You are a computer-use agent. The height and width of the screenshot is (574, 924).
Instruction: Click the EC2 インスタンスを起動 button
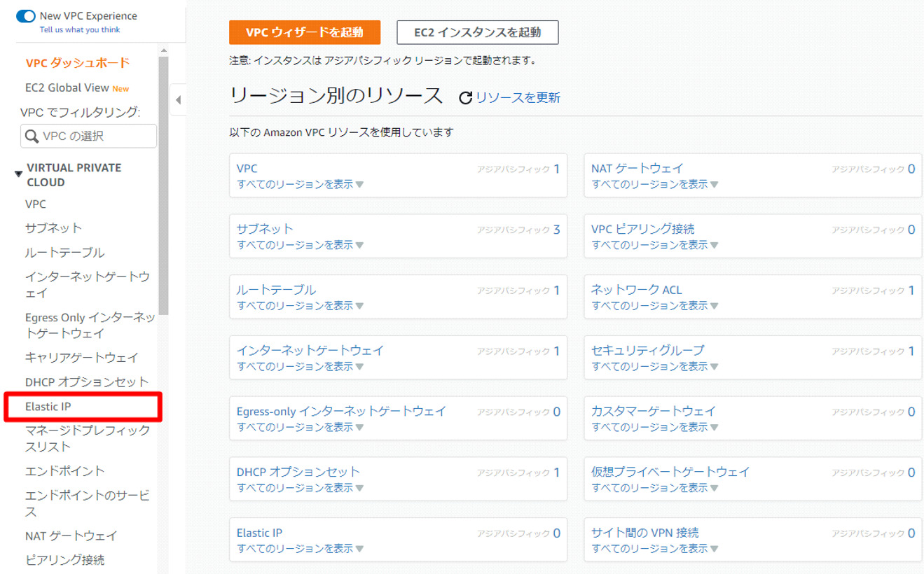(x=478, y=33)
